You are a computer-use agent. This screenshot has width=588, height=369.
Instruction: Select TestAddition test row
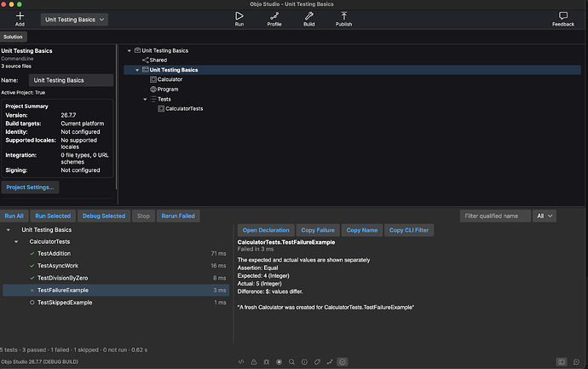116,254
